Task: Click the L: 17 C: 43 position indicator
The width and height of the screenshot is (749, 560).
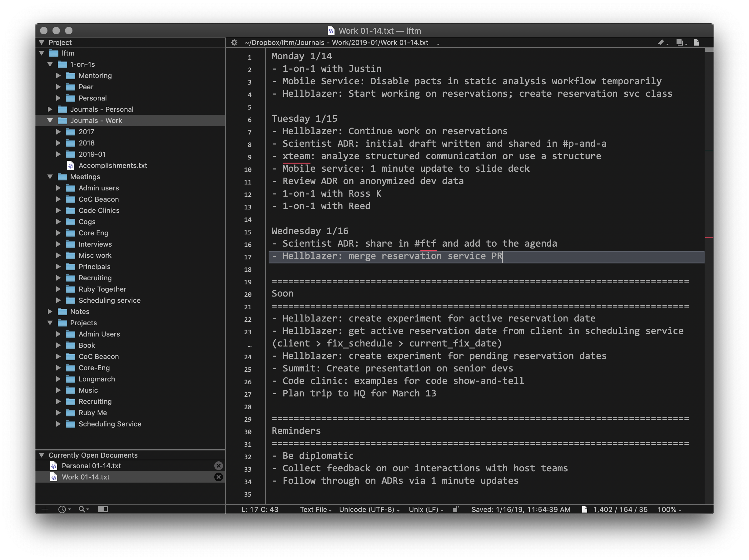Action: [260, 509]
